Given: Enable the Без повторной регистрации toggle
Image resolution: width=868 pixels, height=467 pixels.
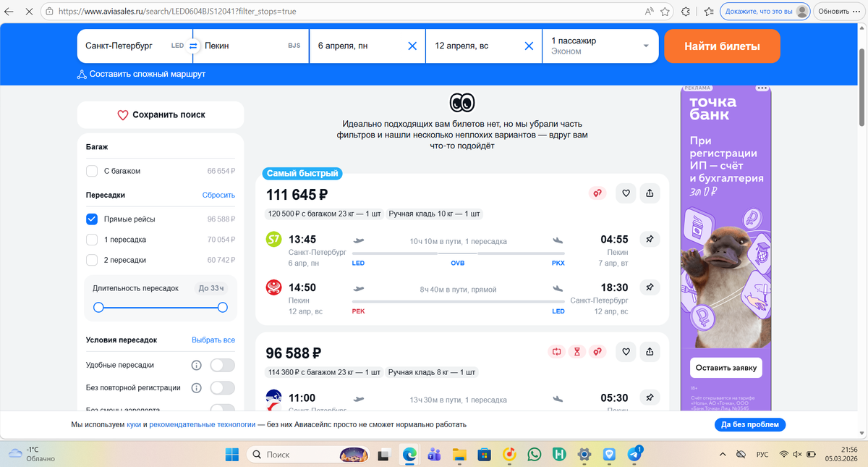Looking at the screenshot, I should (x=223, y=388).
